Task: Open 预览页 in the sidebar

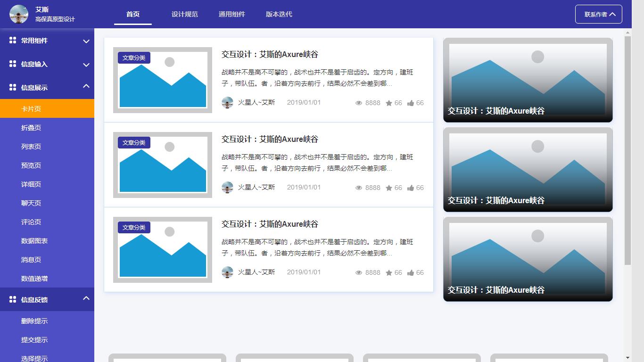Action: pos(47,165)
